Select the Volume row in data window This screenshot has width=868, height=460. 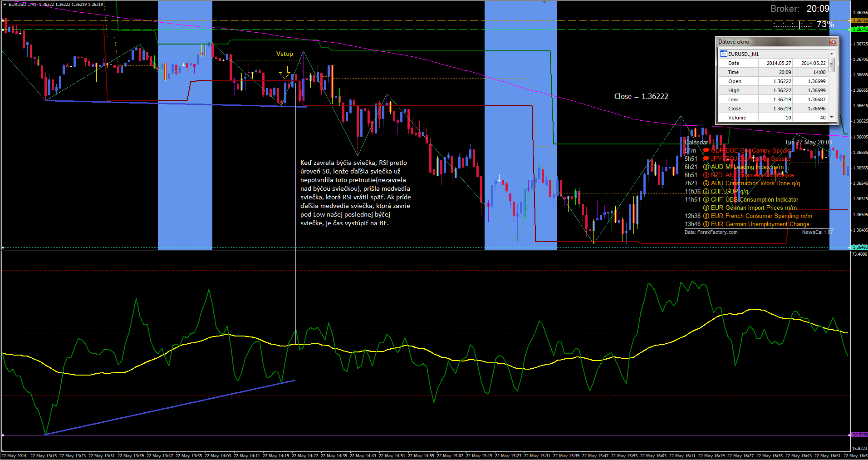coord(737,118)
